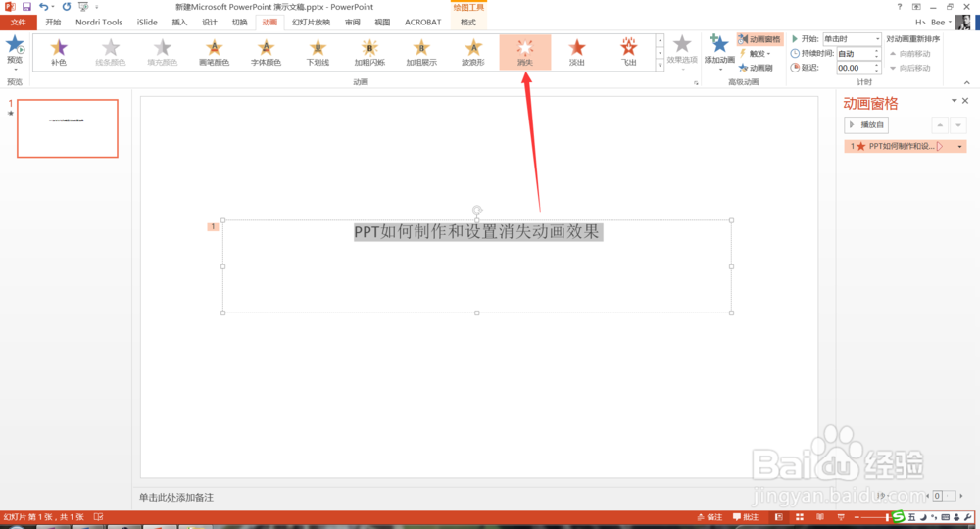Click normal view icon in status bar
Viewport: 980px width, 529px height.
[779, 517]
